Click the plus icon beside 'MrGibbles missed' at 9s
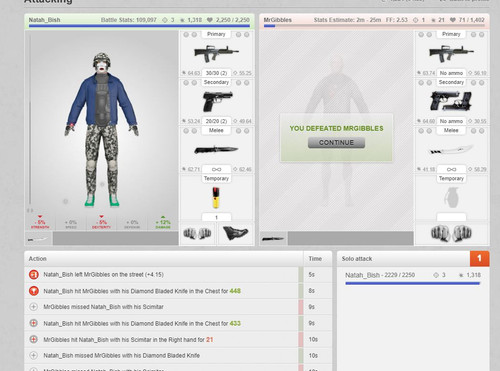500x371 pixels. pos(33,307)
